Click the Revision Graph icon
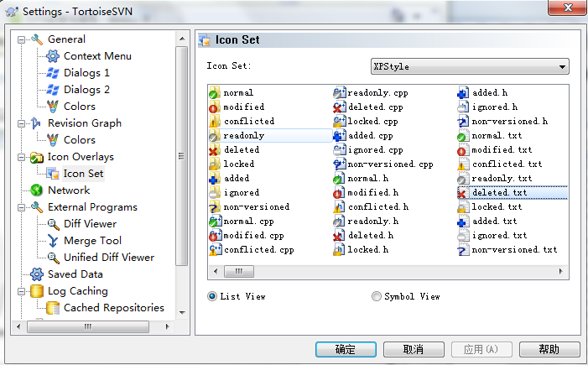The height and width of the screenshot is (365, 588). tap(36, 123)
